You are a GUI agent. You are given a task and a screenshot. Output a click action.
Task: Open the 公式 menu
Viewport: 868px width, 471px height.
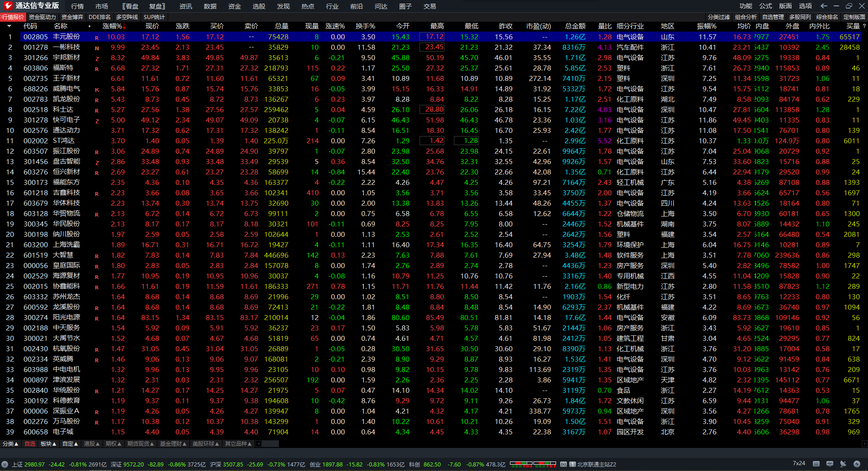pyautogui.click(x=765, y=6)
